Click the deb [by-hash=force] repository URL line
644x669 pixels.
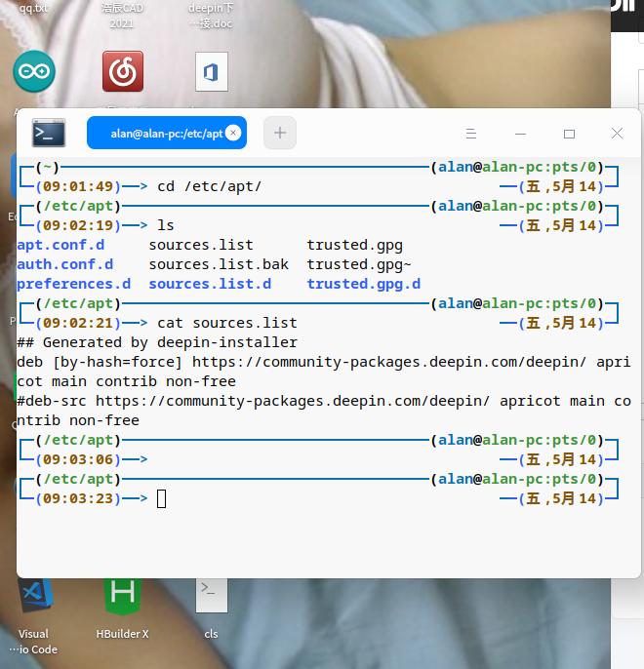tap(324, 372)
